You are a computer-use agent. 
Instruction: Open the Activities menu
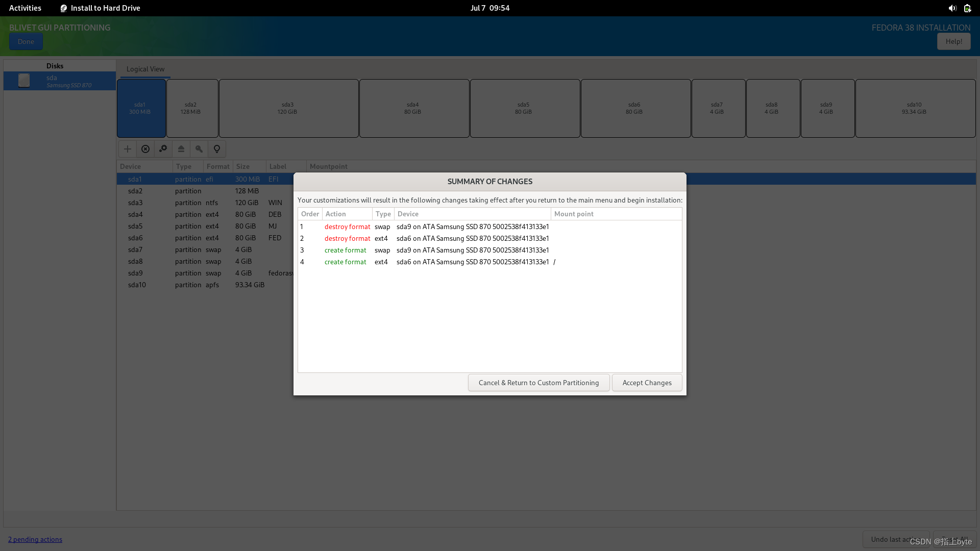pyautogui.click(x=25, y=8)
